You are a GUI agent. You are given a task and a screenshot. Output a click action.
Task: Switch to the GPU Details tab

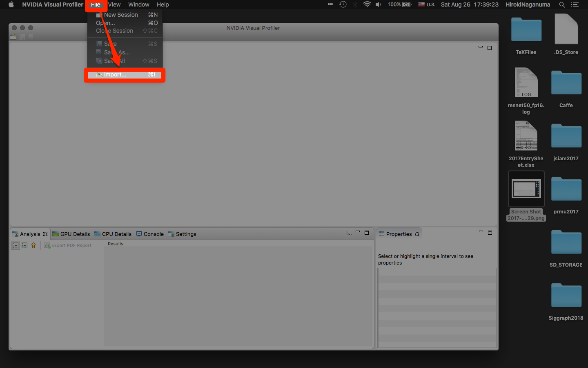[x=71, y=233]
